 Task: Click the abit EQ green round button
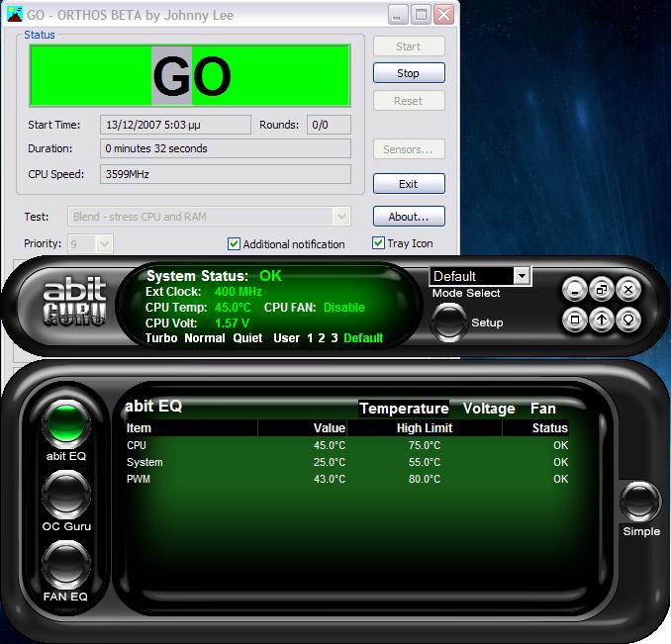[66, 423]
